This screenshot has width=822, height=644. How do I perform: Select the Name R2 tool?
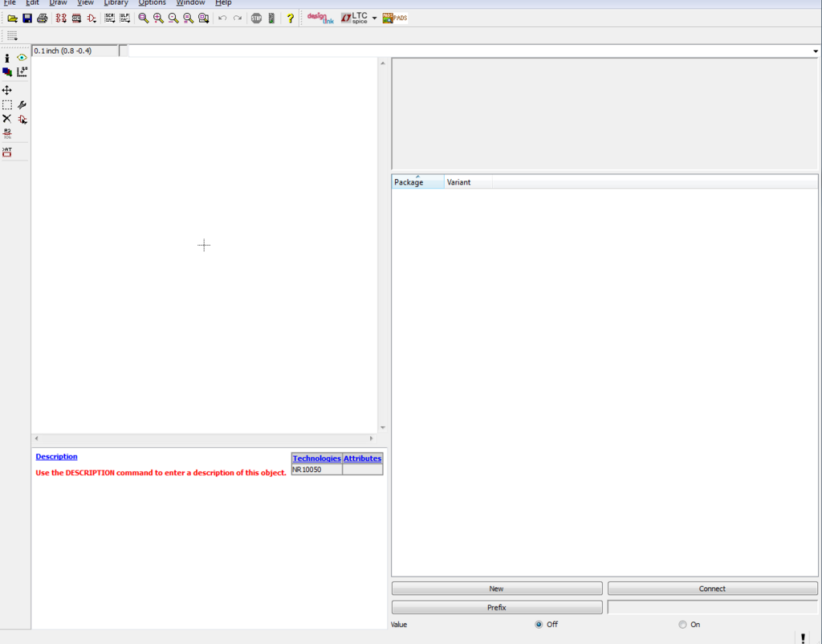pos(6,134)
